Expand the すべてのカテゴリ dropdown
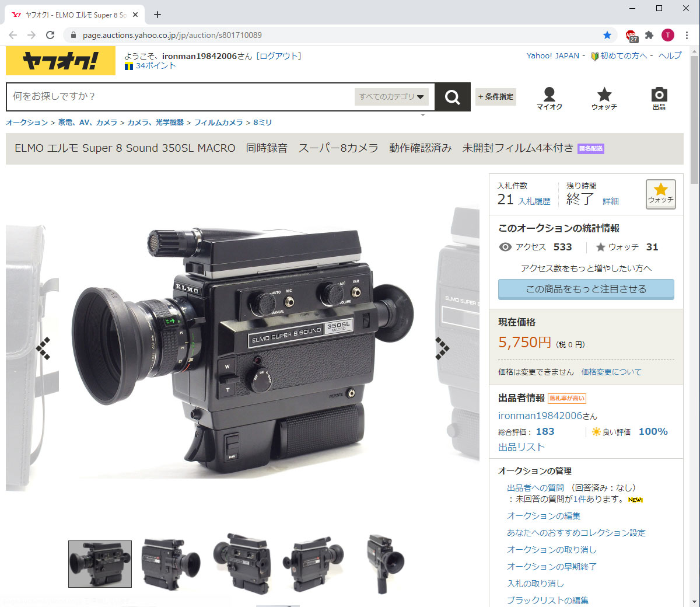Image resolution: width=700 pixels, height=607 pixels. 391,97
